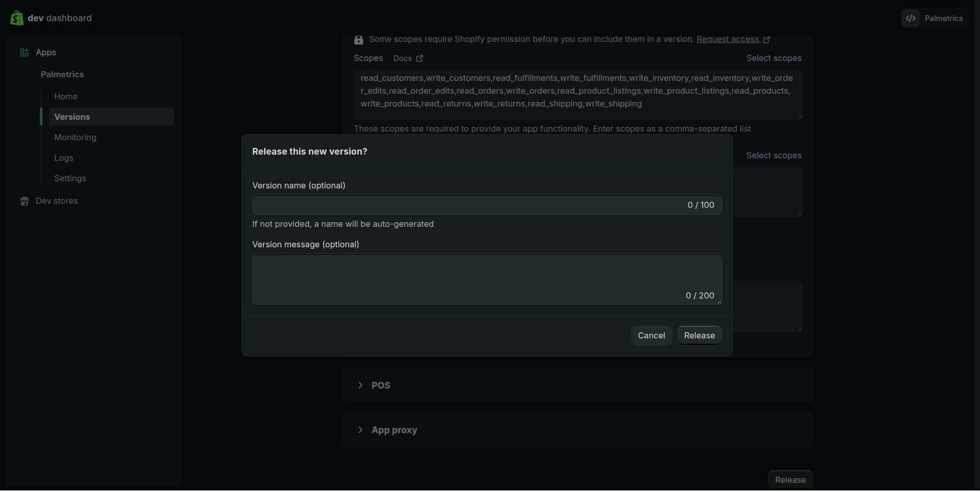Click the lock icon beside scopes notice
The width and height of the screenshot is (980, 492).
click(359, 40)
